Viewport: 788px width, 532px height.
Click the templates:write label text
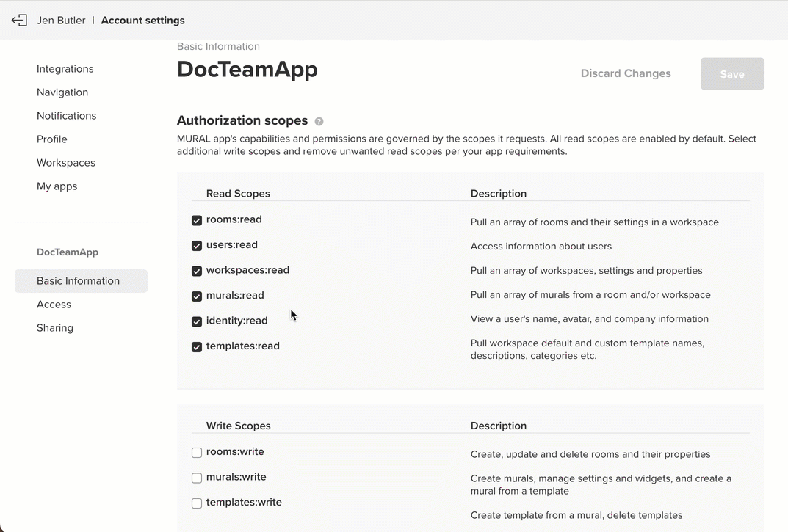[244, 503]
